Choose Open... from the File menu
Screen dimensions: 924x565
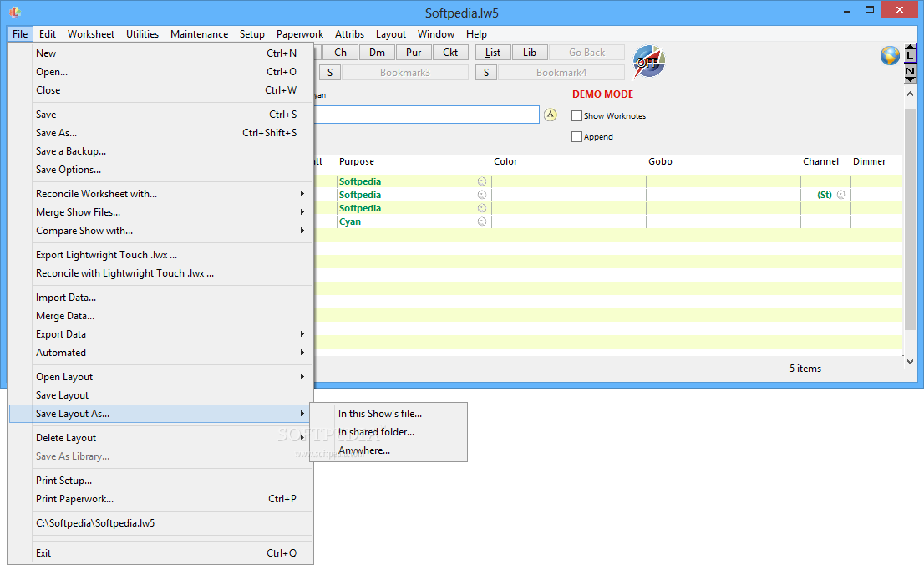pos(161,71)
